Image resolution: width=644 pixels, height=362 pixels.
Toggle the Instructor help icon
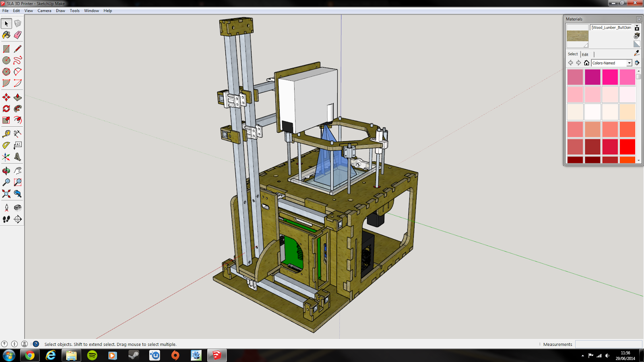click(x=36, y=344)
